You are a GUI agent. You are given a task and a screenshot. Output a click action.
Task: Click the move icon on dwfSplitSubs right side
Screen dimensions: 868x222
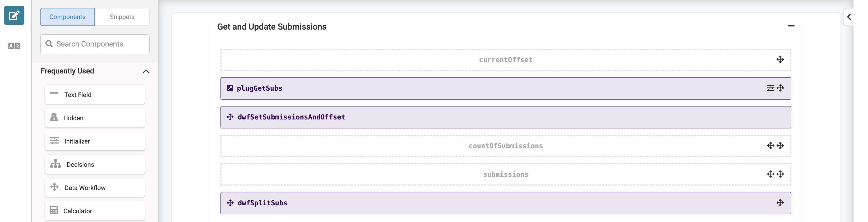point(780,202)
